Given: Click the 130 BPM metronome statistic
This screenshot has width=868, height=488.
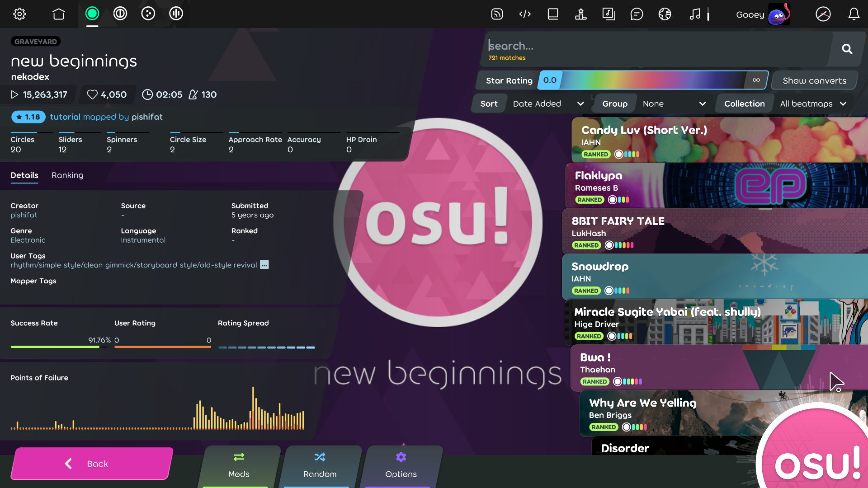Looking at the screenshot, I should (203, 94).
